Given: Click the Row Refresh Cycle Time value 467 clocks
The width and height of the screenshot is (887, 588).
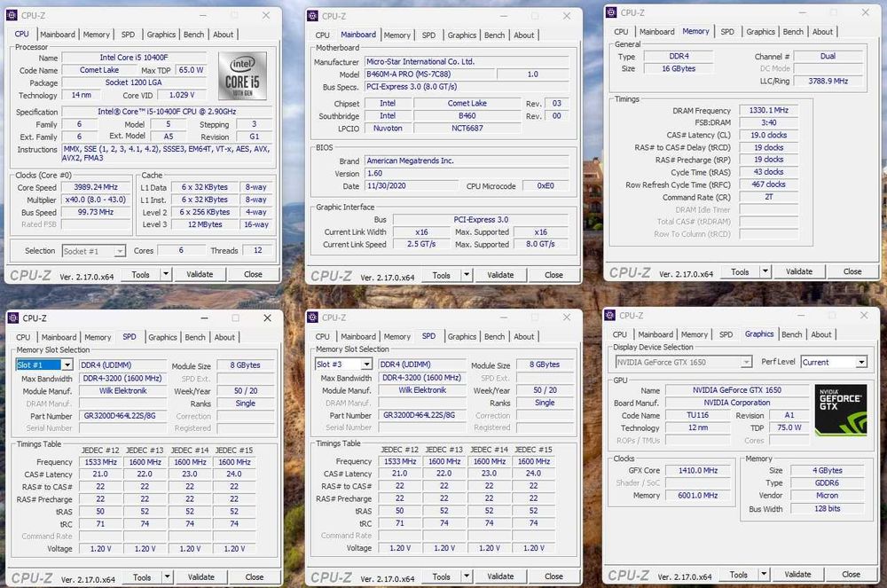Looking at the screenshot, I should [x=769, y=184].
